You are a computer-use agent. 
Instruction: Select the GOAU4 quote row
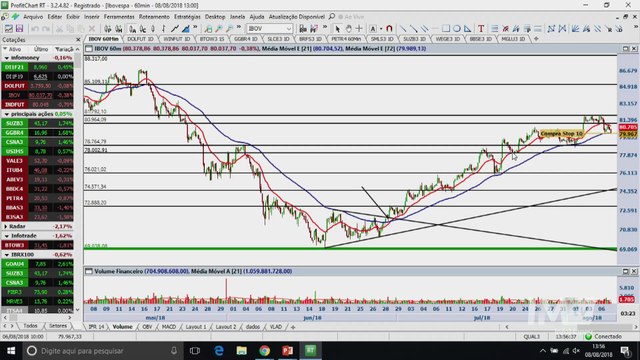37,264
